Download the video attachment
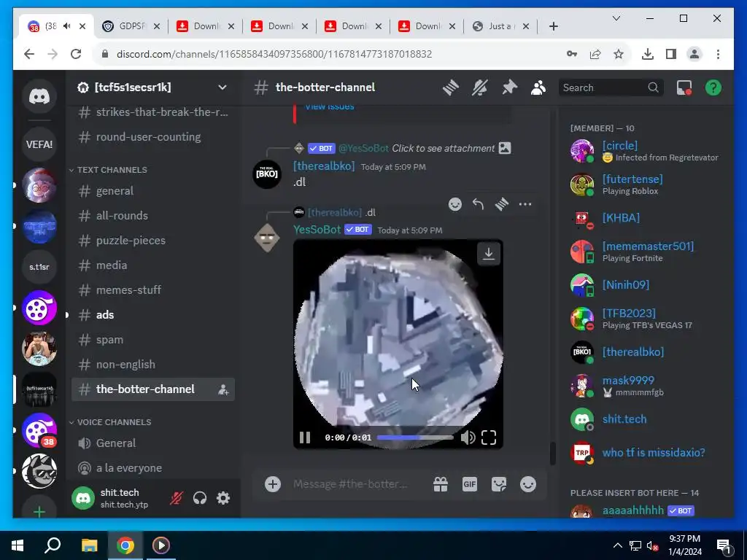This screenshot has width=747, height=560. pos(489,253)
